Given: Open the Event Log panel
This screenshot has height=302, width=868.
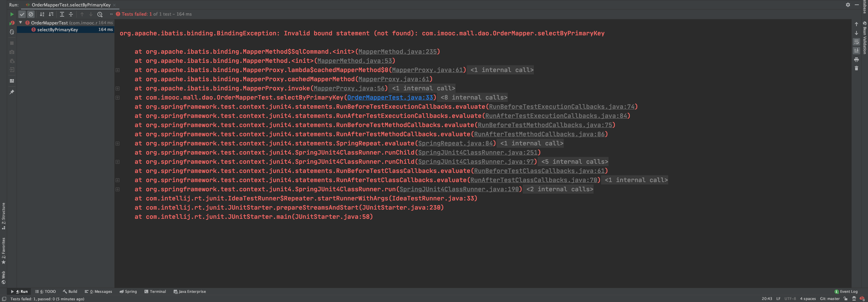Looking at the screenshot, I should (846, 291).
